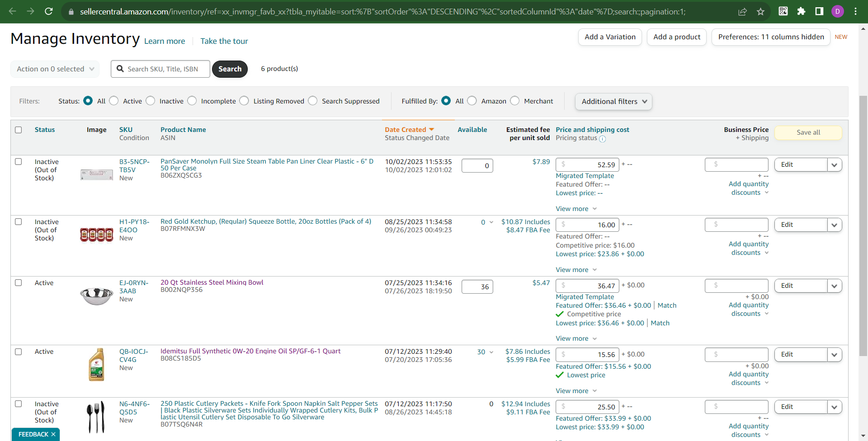Filter by Fulfilled By Amazon radio
This screenshot has width=868, height=441.
coord(472,101)
